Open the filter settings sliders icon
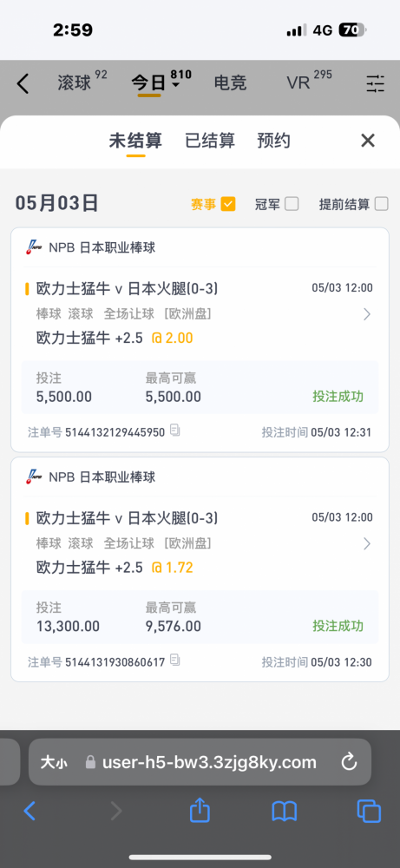The height and width of the screenshot is (868, 400). 375,83
